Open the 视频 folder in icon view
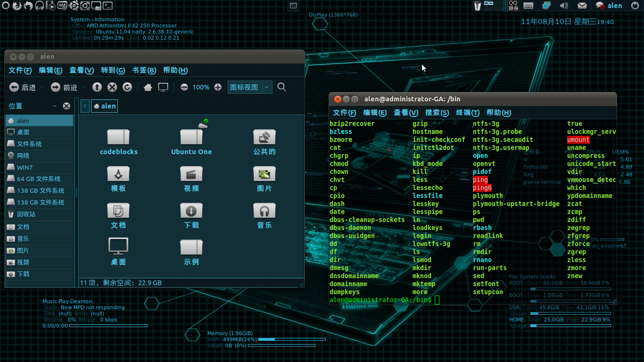Screen dimensions: 644x362 point(191,178)
